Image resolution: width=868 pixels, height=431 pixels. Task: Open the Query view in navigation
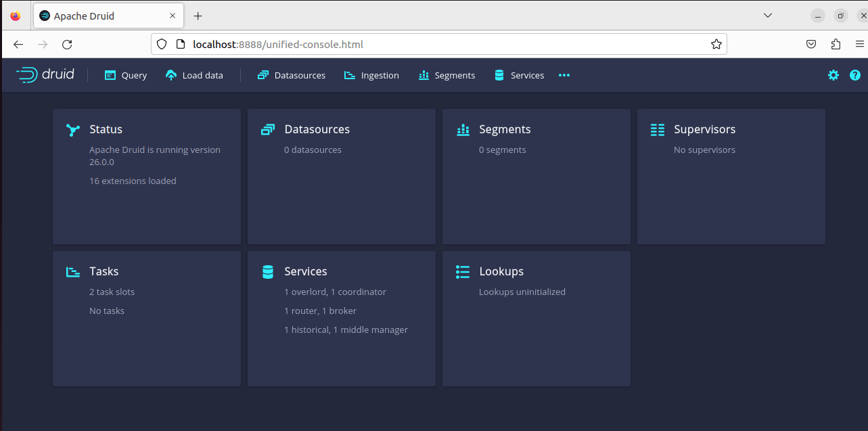tap(126, 75)
